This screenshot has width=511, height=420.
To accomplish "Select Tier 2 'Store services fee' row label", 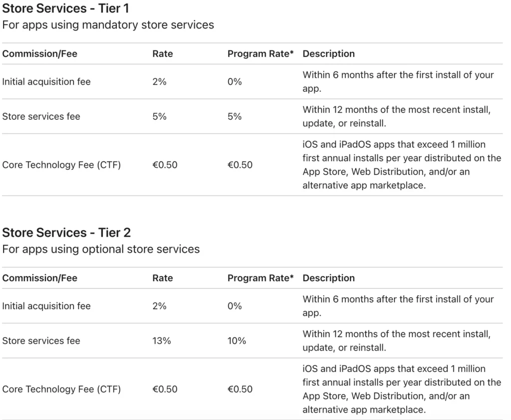I will coord(41,341).
